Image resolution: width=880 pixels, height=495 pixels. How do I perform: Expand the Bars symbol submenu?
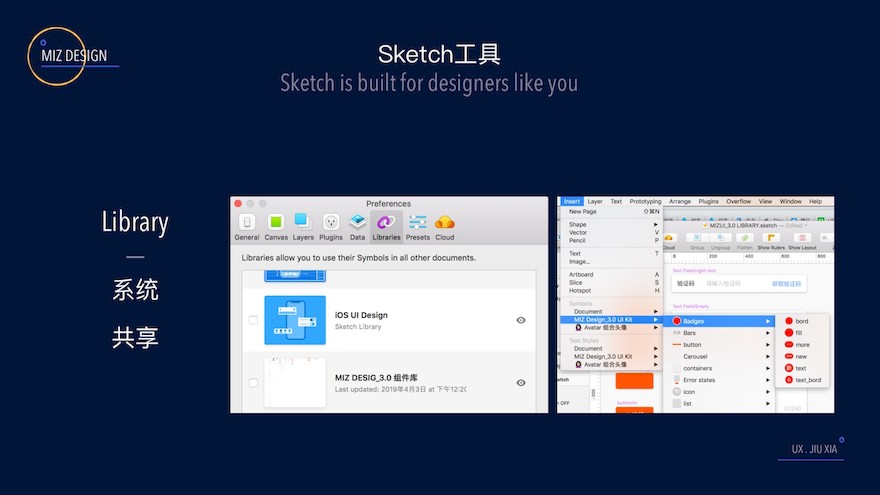click(x=721, y=333)
